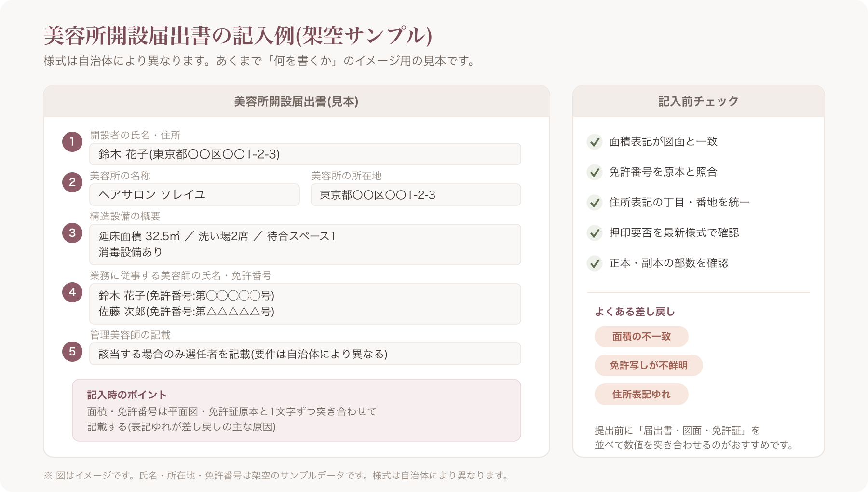Click the 開設者の氏名・住所 field with 鈴木 花子
Screen dimensions: 868x492
305,154
